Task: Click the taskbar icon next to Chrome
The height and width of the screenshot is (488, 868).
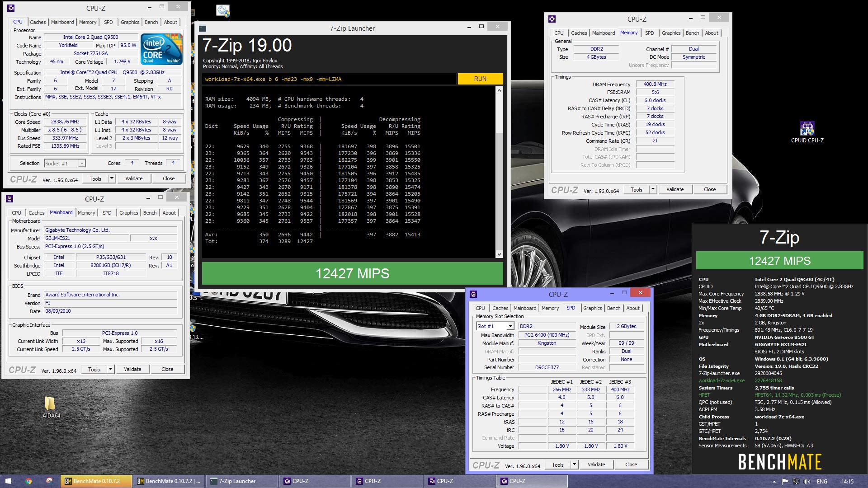Action: (x=49, y=481)
